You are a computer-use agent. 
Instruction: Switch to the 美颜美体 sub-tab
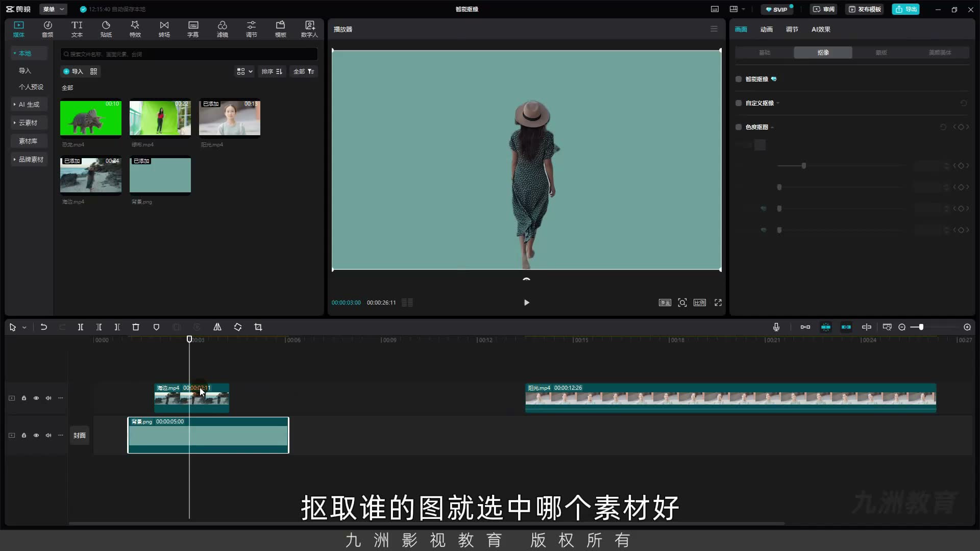coord(940,53)
